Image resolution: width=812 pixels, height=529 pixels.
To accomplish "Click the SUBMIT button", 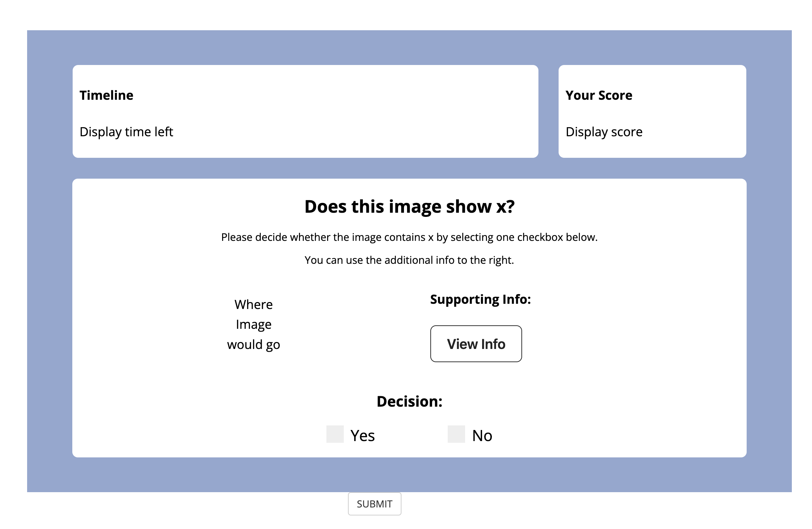I will (374, 504).
